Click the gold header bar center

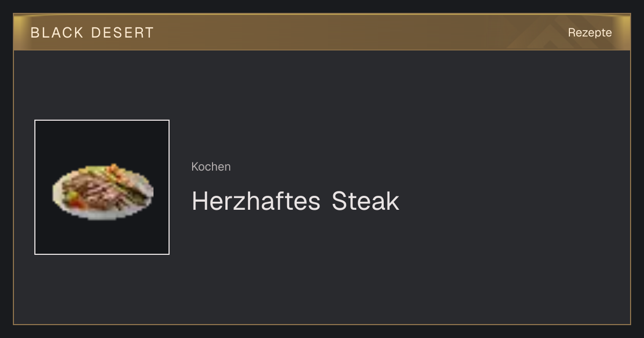322,32
